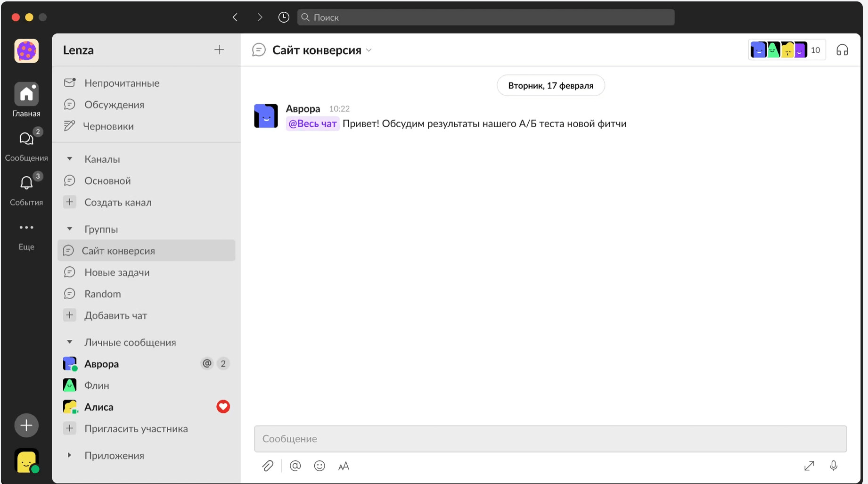The height and width of the screenshot is (484, 868).
Task: Insert a mention with the @ icon
Action: [295, 466]
